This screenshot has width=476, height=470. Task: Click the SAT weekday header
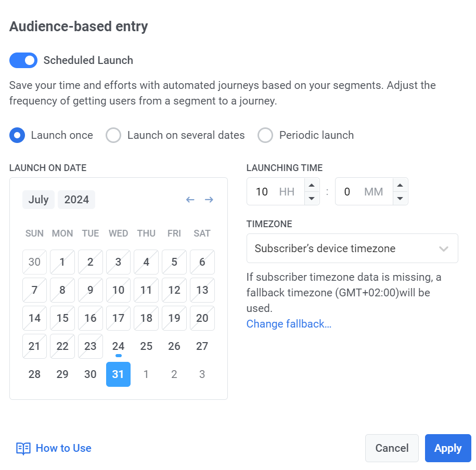[202, 233]
